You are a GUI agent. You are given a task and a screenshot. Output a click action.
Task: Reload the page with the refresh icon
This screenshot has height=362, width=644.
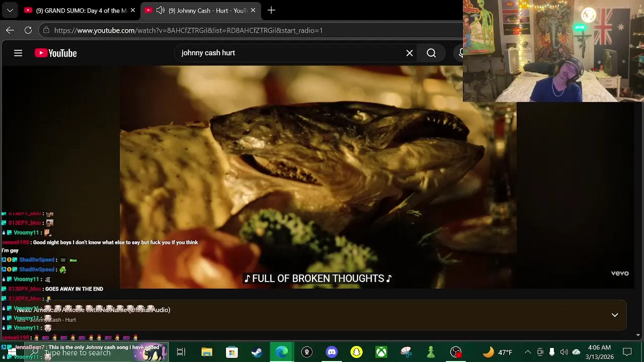(x=28, y=30)
